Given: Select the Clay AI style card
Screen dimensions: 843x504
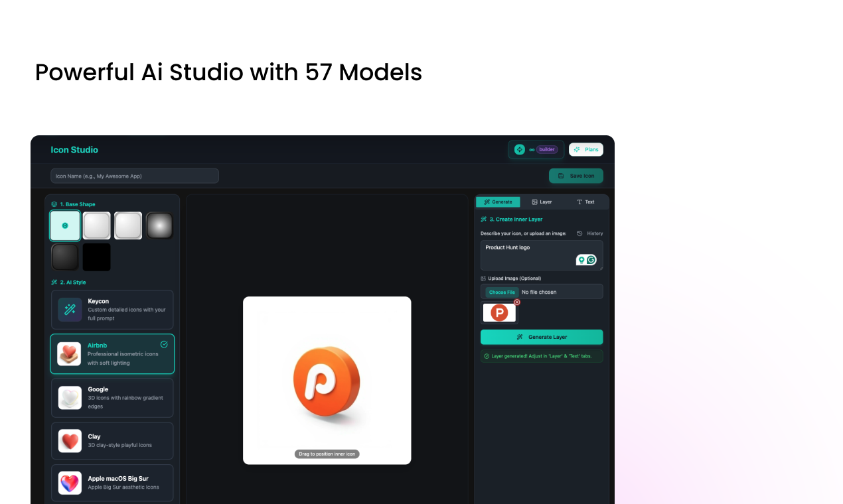Looking at the screenshot, I should (112, 441).
